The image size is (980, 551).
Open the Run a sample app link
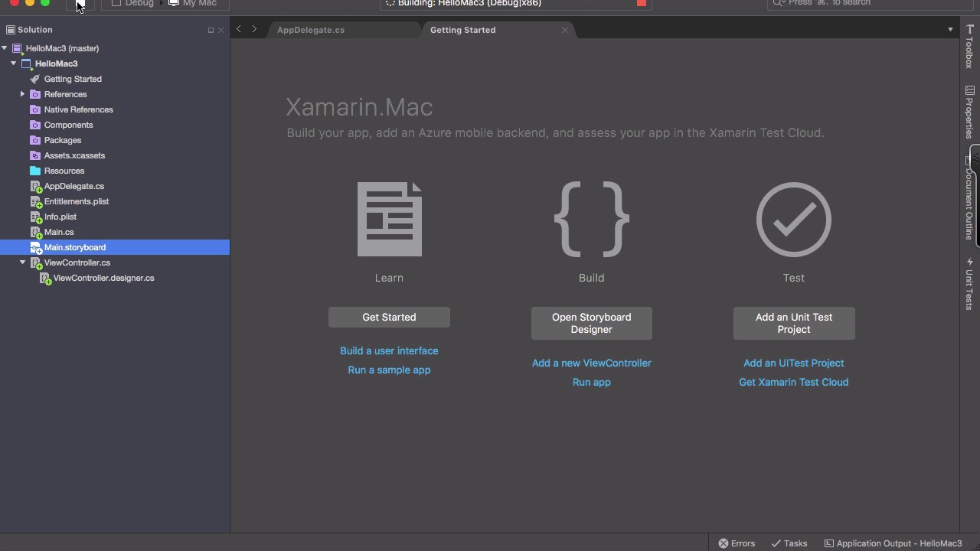[x=389, y=370]
